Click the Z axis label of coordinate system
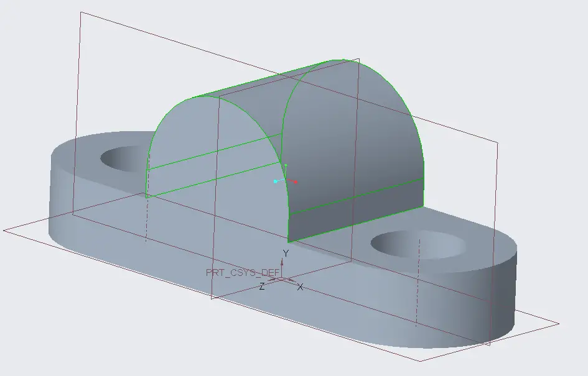Screen dimensions: 588x376 (262, 287)
